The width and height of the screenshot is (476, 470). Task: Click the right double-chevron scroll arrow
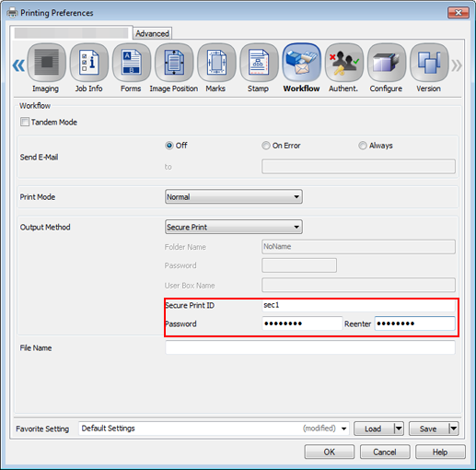pyautogui.click(x=457, y=65)
